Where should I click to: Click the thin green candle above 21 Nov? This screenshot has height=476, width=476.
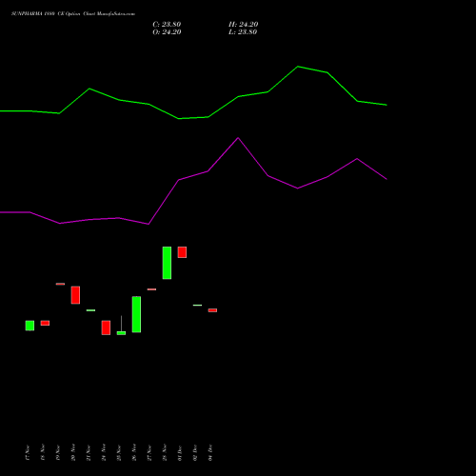[x=90, y=310]
